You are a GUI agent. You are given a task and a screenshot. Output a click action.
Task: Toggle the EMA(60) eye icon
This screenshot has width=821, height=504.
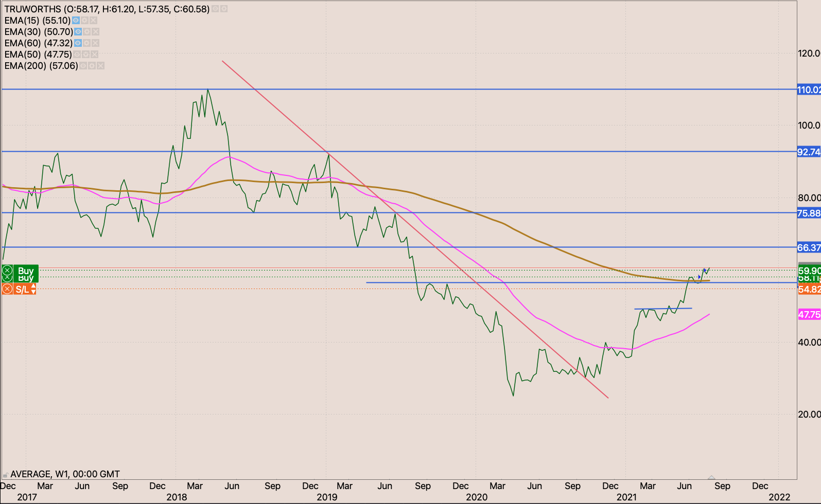(x=78, y=43)
